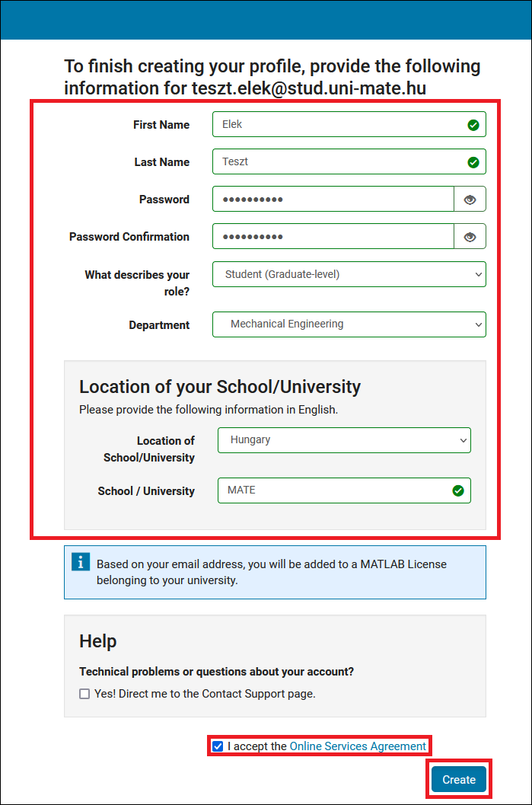
Task: Uncheck the 'I accept the' agreement checkbox
Action: point(218,746)
